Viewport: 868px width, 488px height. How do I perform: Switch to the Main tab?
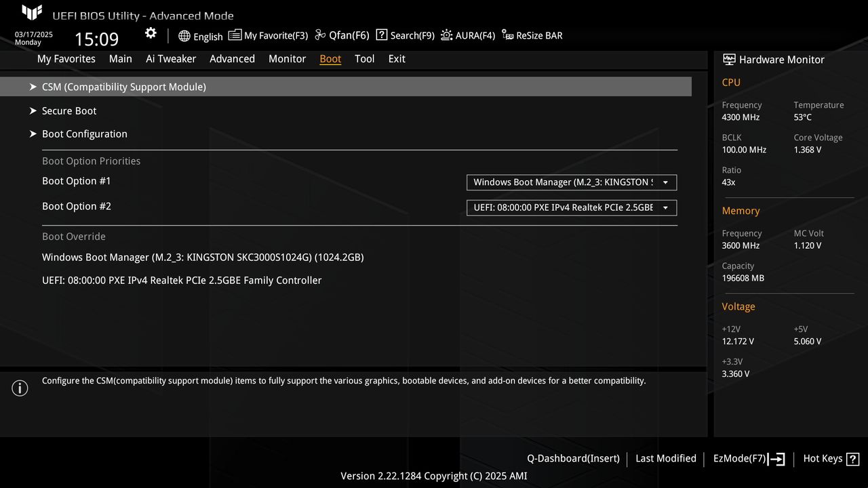tap(121, 59)
